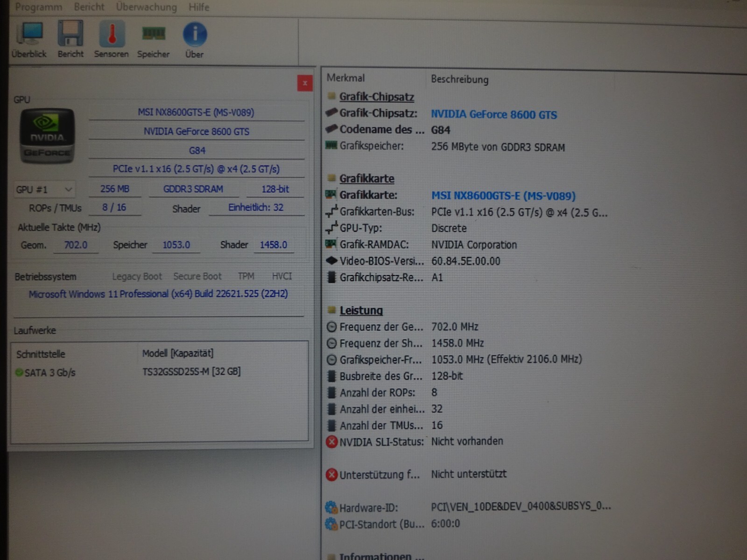
Task: Open the Überwachung menu
Action: [x=147, y=7]
